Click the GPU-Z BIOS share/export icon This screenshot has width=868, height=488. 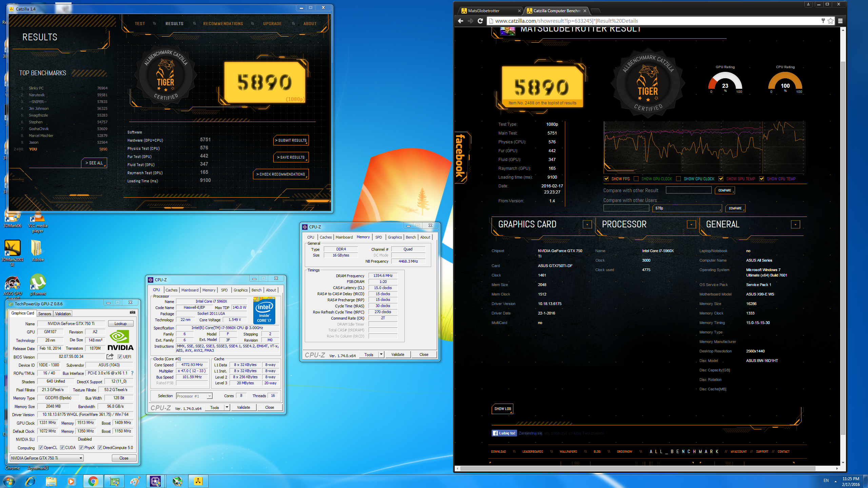pyautogui.click(x=110, y=357)
